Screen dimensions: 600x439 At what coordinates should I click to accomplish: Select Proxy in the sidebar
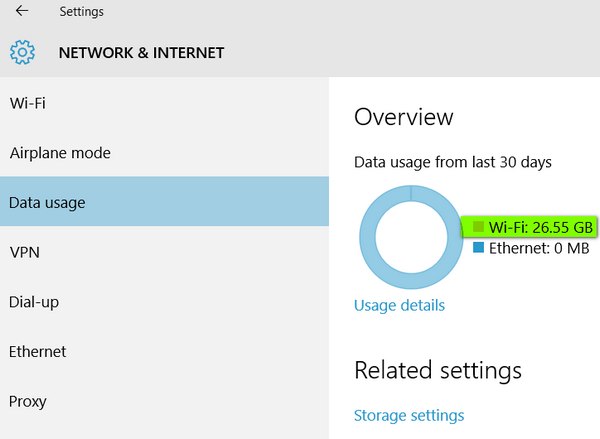tap(165, 401)
